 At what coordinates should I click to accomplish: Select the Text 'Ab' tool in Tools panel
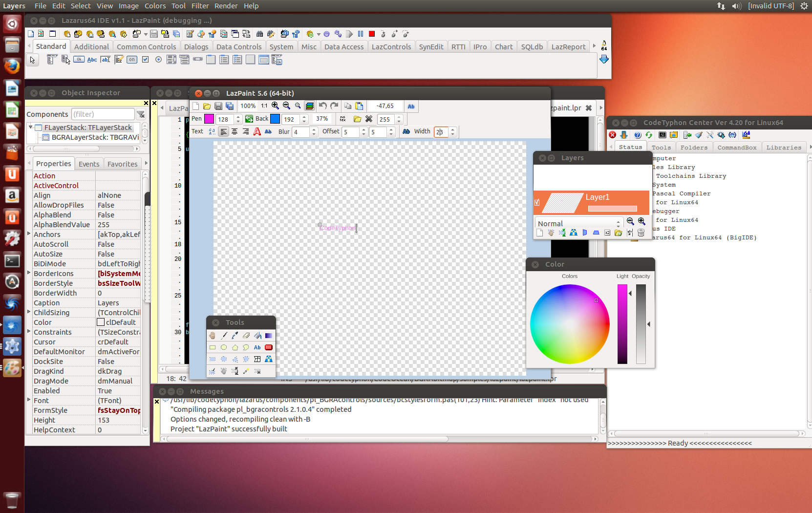coord(257,347)
